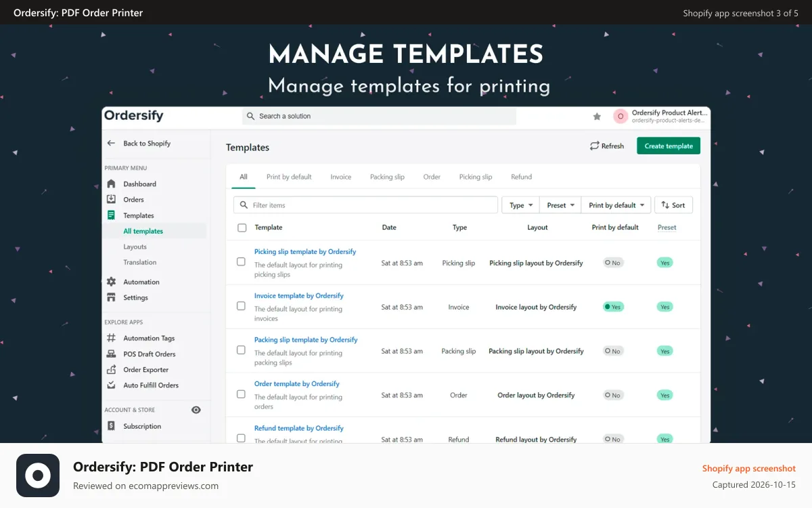Click the No badge in Order template row

pyautogui.click(x=613, y=395)
